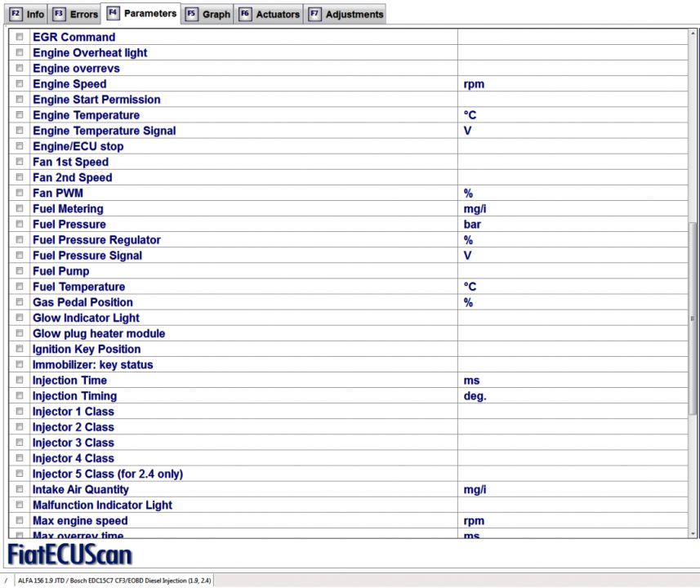700x588 pixels.
Task: Tick the Fan PWM checkbox
Action: 20,193
